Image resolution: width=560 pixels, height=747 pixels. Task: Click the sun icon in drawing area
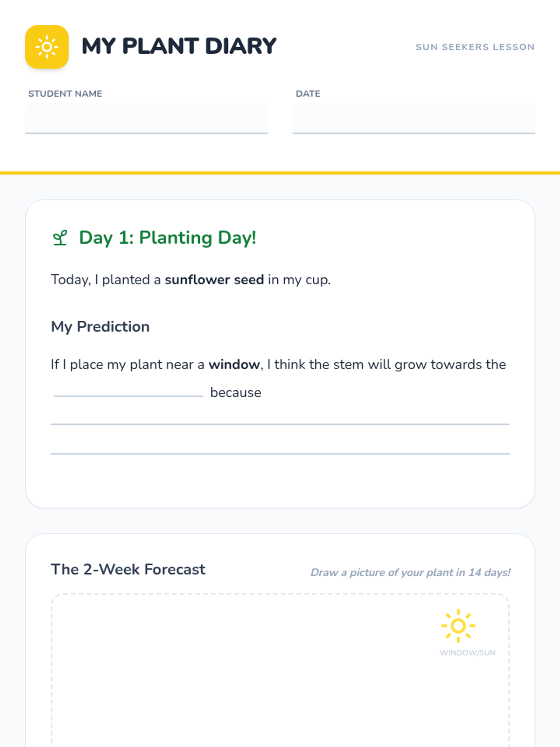coord(458,626)
